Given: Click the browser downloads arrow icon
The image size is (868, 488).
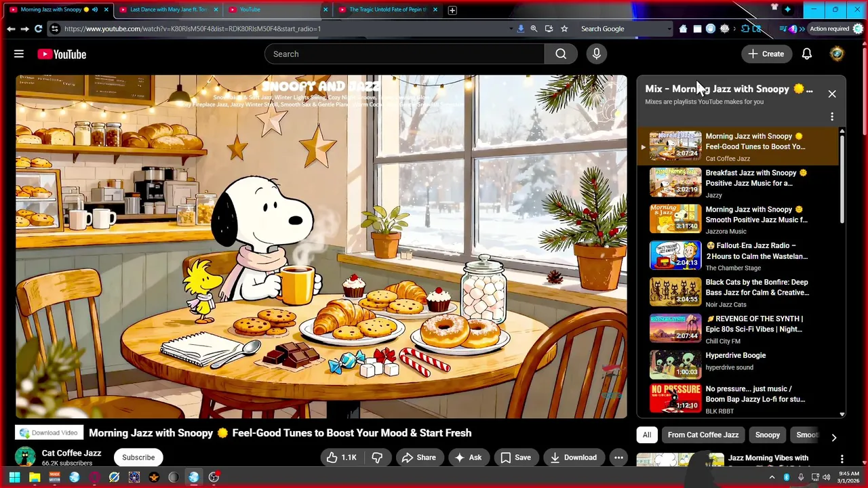Looking at the screenshot, I should (x=520, y=28).
